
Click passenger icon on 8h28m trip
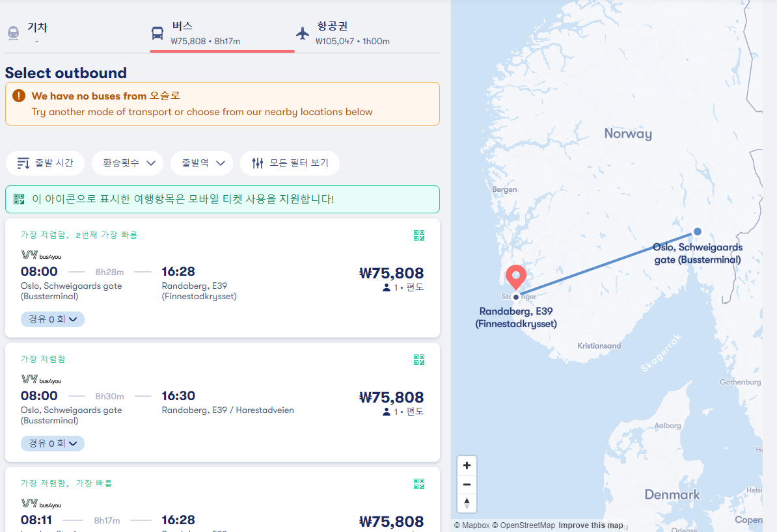coord(387,287)
